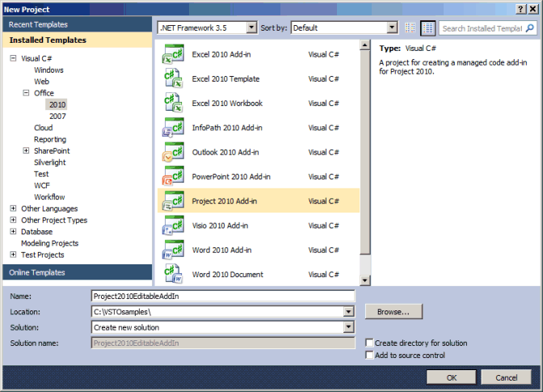Open the Sort by dropdown

click(392, 27)
